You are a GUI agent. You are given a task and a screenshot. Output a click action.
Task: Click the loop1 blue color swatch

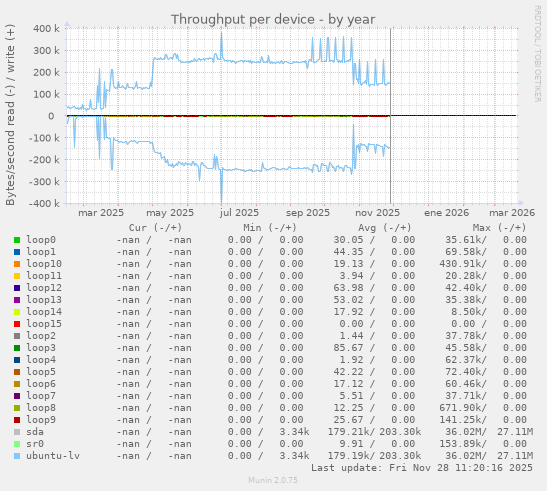point(17,252)
